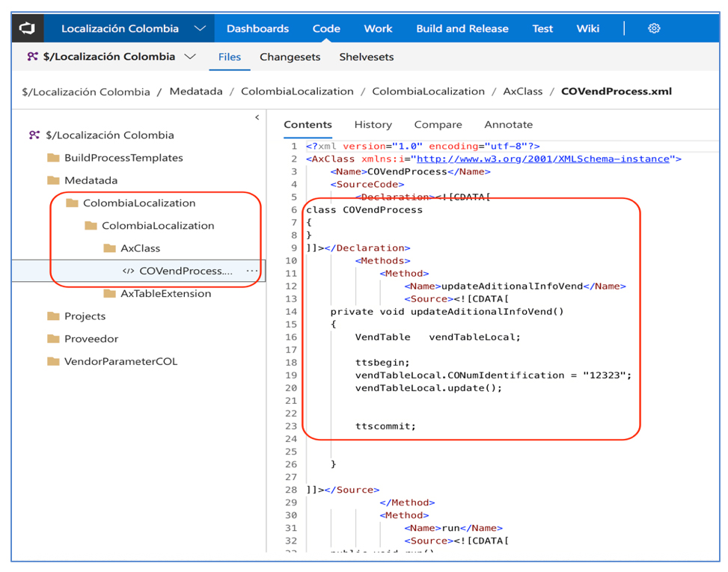This screenshot has height=572, width=728.
Task: Click the Medatada breadcrumb link
Action: (196, 91)
